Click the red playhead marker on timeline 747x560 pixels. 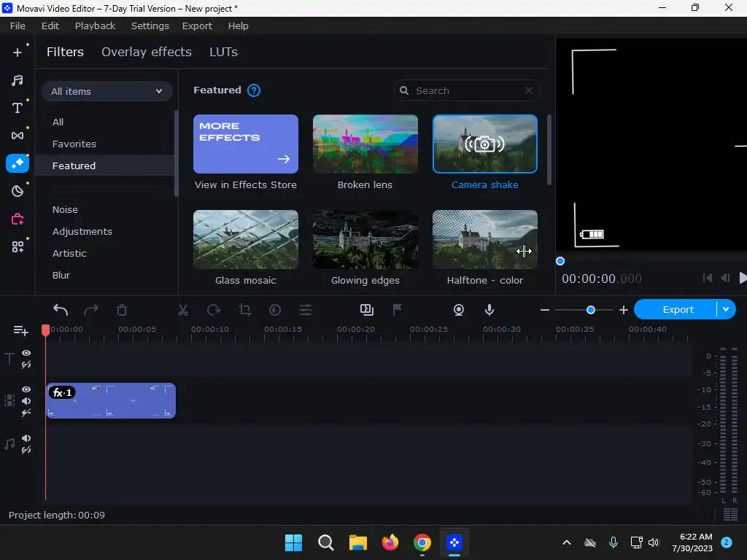(45, 330)
